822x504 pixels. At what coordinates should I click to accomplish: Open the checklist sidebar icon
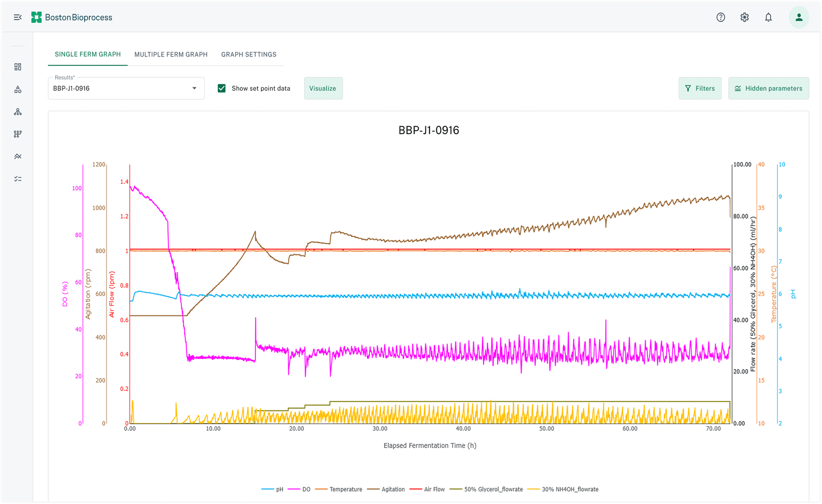coord(18,179)
